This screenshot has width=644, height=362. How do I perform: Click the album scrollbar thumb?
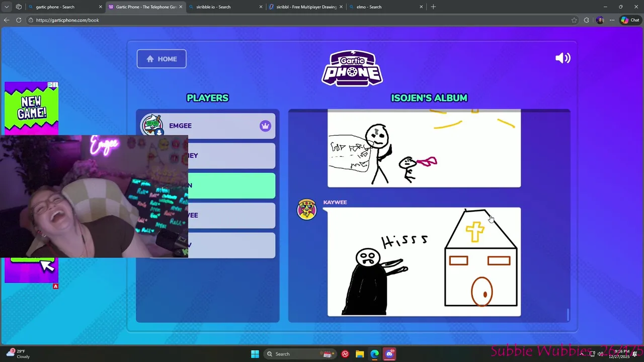click(x=568, y=314)
